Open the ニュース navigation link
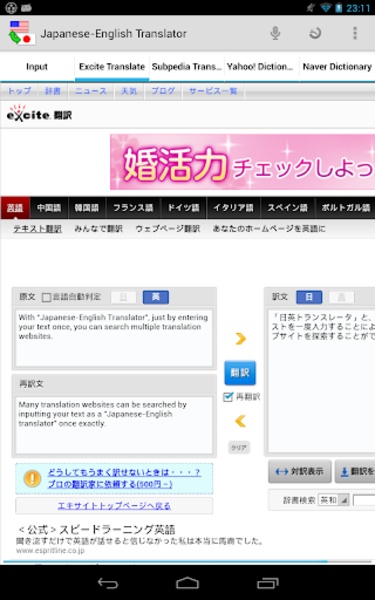Screen dimensions: 375x600 [91, 91]
